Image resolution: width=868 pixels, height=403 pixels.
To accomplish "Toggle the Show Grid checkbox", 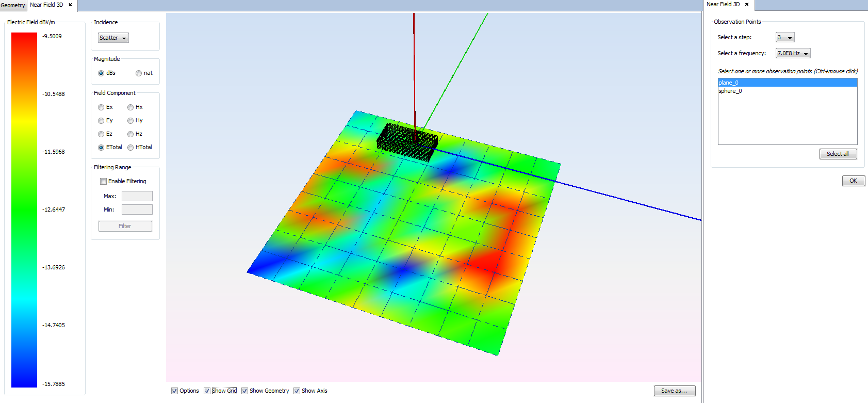I will [x=207, y=391].
